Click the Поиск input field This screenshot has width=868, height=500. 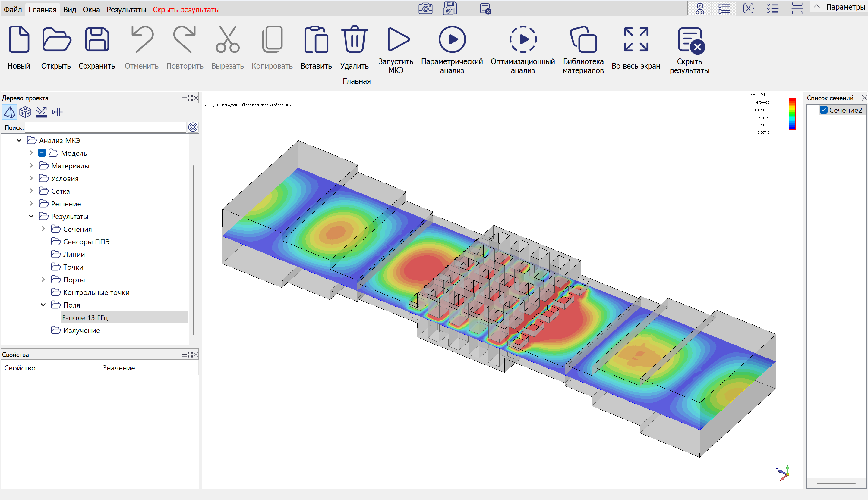coord(106,127)
